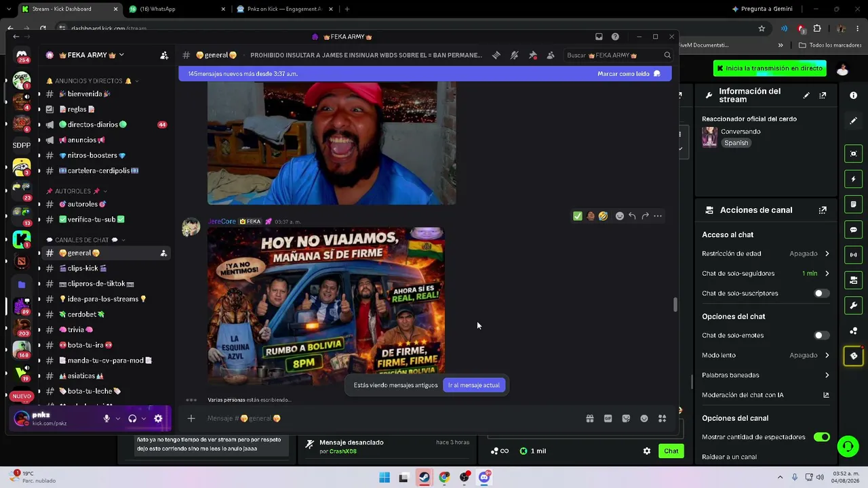This screenshot has height=488, width=868.
Task: Open Steam from the taskbar
Action: (424, 478)
